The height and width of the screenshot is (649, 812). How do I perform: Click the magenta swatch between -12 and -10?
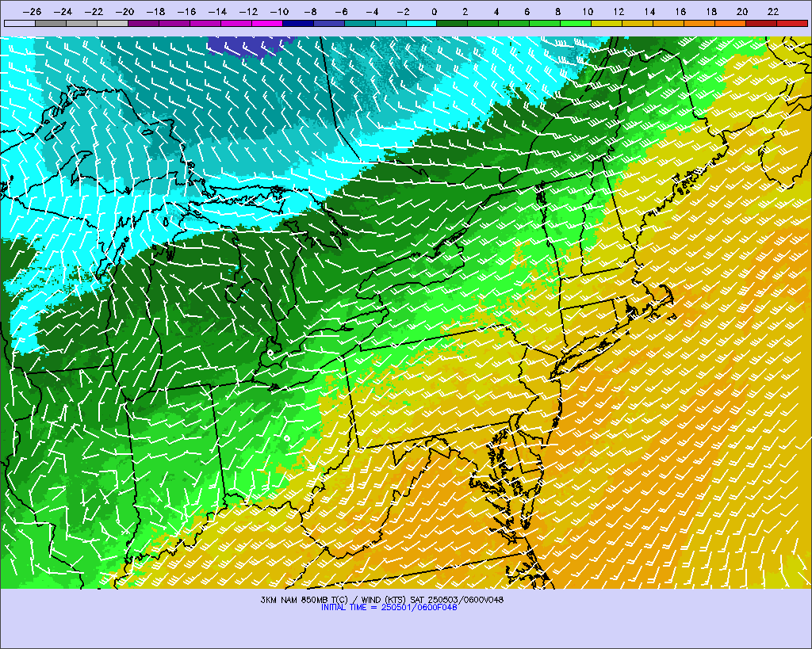click(267, 23)
